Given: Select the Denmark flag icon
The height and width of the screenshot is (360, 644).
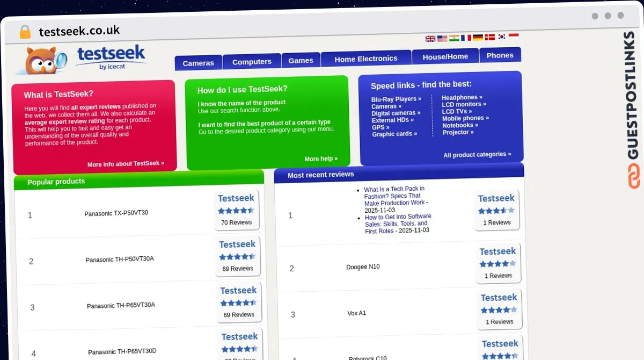Looking at the screenshot, I should (490, 37).
